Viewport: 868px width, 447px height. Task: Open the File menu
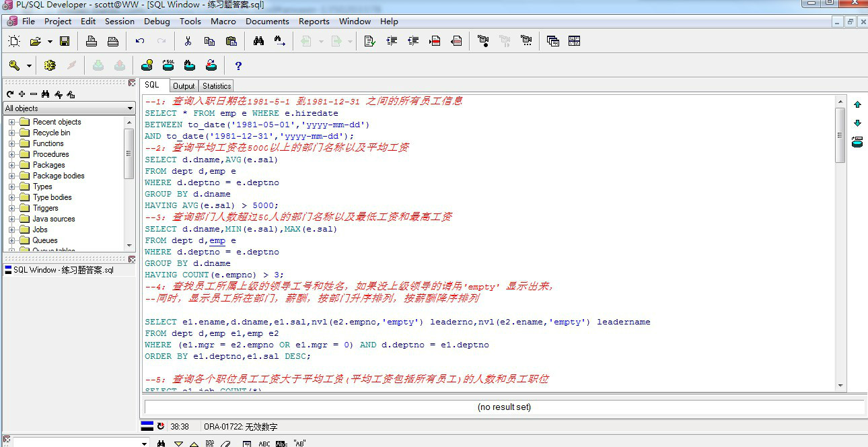[28, 21]
